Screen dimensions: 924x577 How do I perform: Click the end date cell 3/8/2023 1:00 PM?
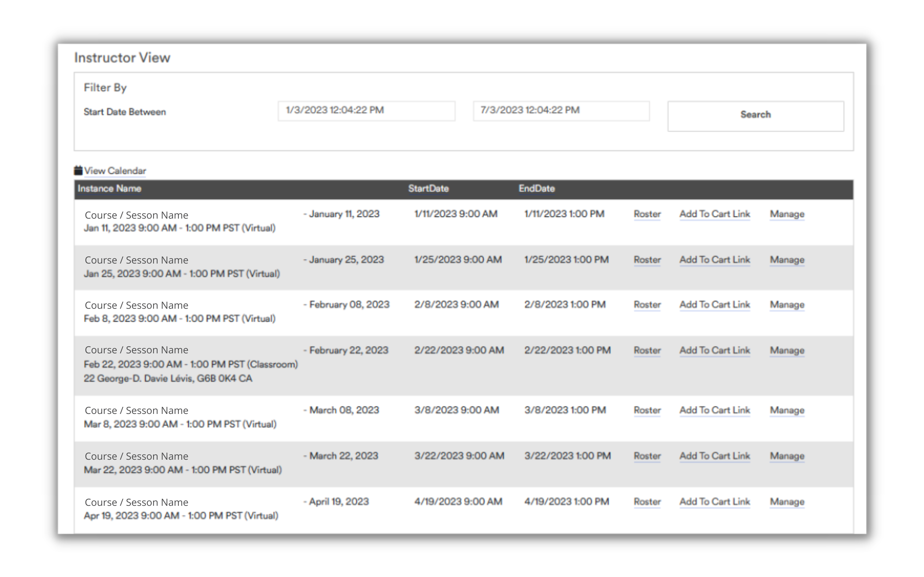point(565,410)
